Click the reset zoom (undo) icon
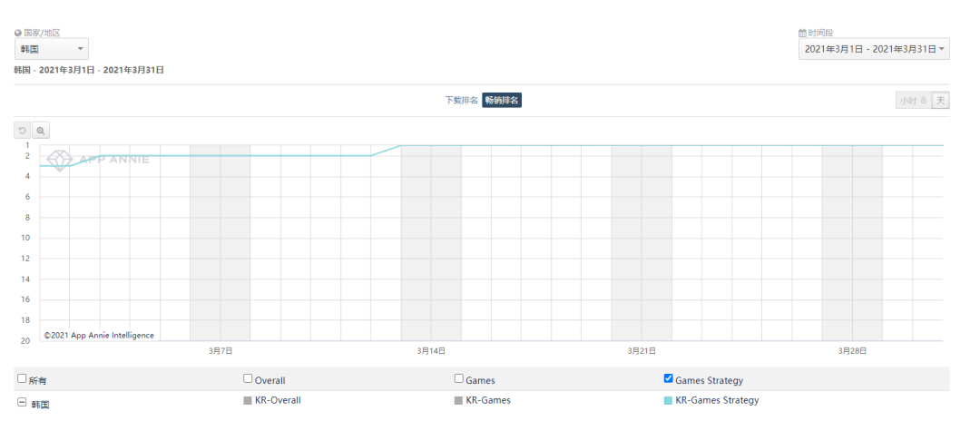Image resolution: width=980 pixels, height=421 pixels. coord(23,131)
